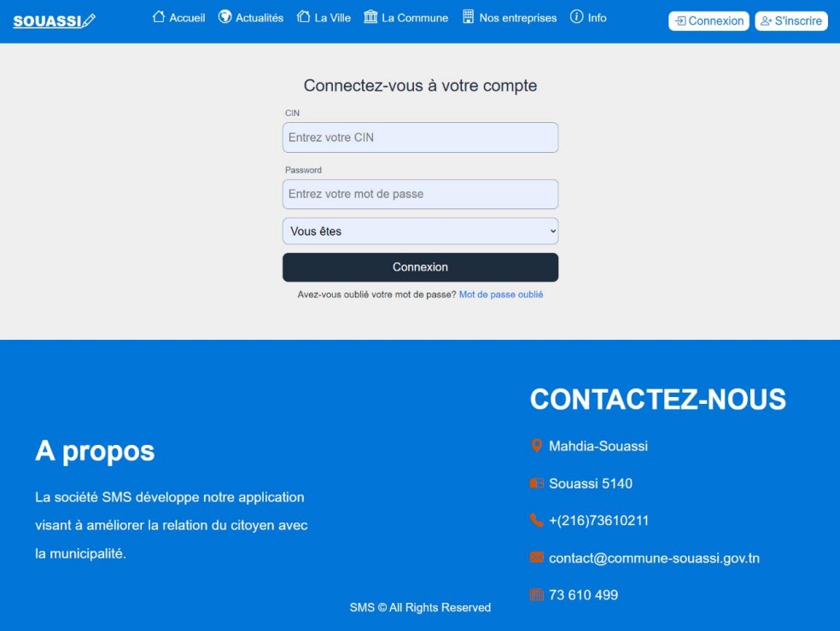Click the mailbox icon beside Souassi 5140

point(536,483)
